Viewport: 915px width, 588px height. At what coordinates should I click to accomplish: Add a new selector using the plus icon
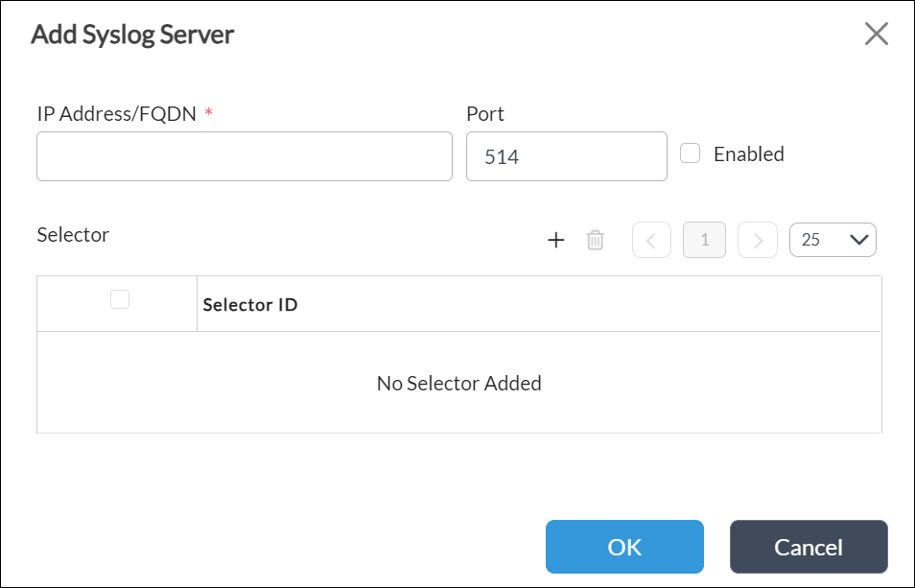click(555, 240)
